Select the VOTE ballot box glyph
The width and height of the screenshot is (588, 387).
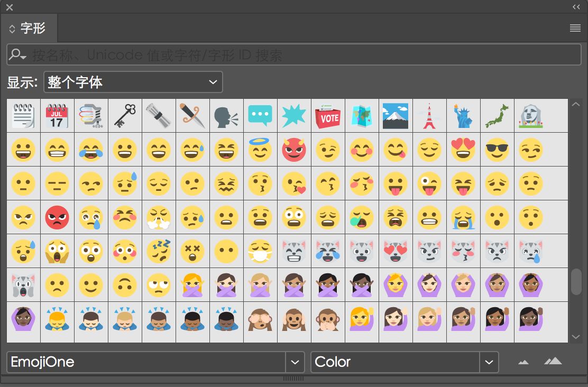tap(328, 115)
